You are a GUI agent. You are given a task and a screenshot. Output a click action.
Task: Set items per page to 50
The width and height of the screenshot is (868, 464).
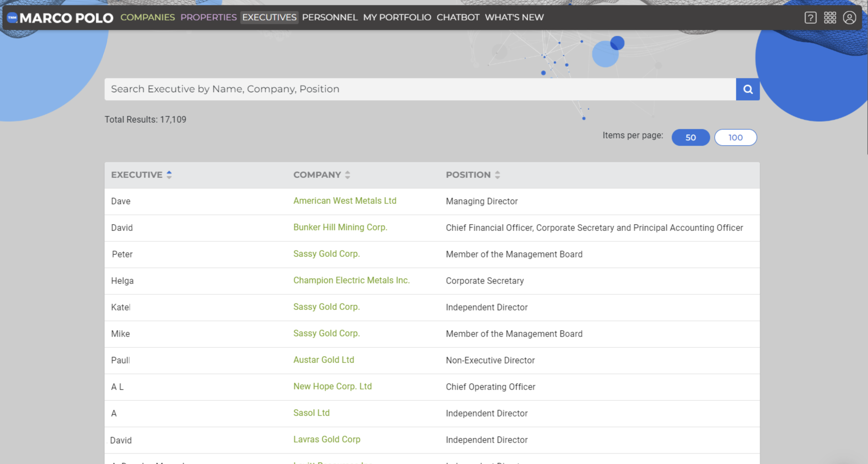pos(691,138)
